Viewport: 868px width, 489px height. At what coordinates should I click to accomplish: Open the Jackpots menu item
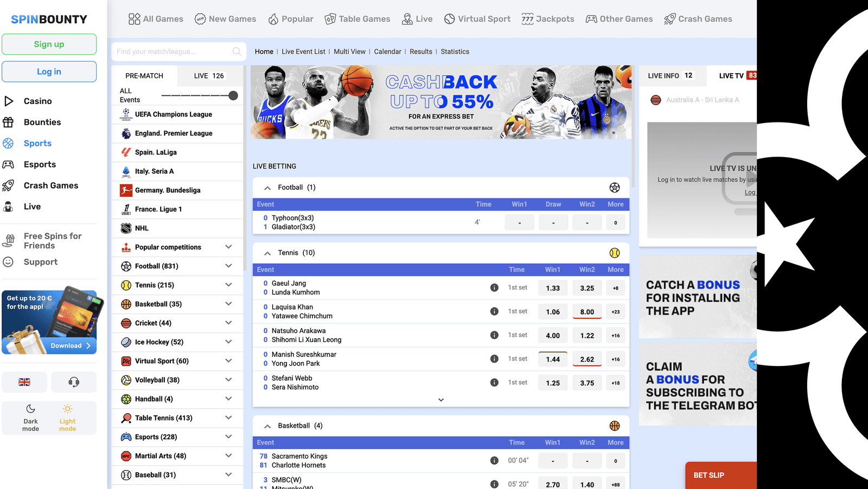click(547, 19)
